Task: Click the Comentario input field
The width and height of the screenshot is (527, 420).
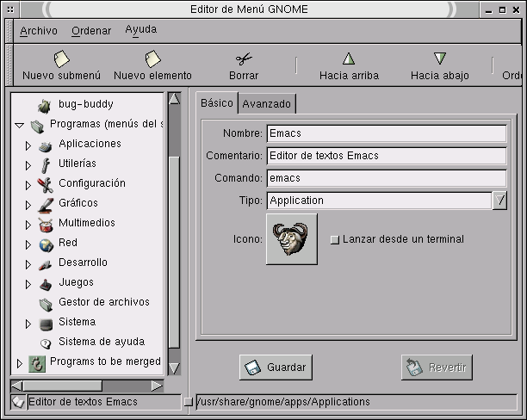Action: 387,156
